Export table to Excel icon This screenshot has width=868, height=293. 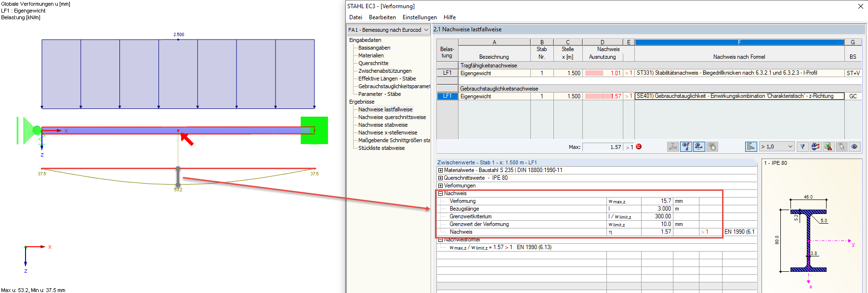click(829, 146)
